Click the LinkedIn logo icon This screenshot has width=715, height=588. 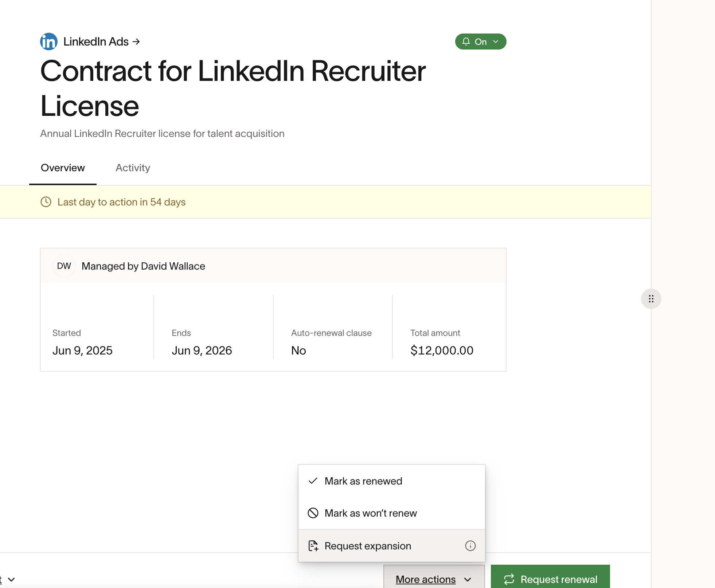pyautogui.click(x=49, y=42)
